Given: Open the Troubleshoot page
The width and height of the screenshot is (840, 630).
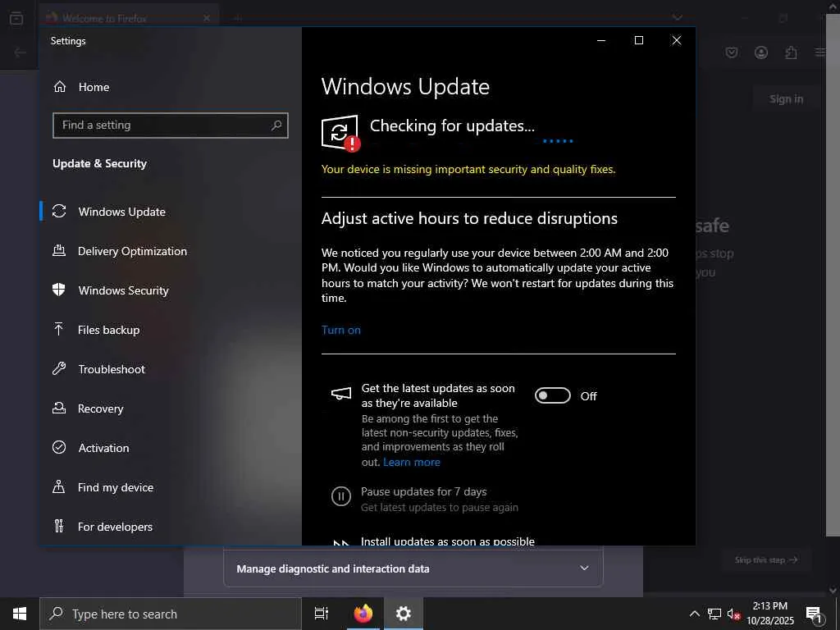Looking at the screenshot, I should click(x=112, y=369).
